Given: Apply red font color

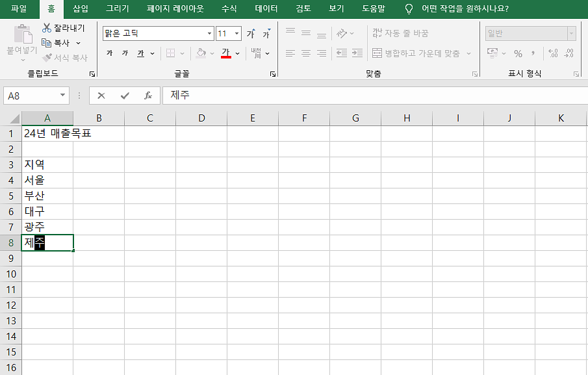Looking at the screenshot, I should [x=225, y=53].
